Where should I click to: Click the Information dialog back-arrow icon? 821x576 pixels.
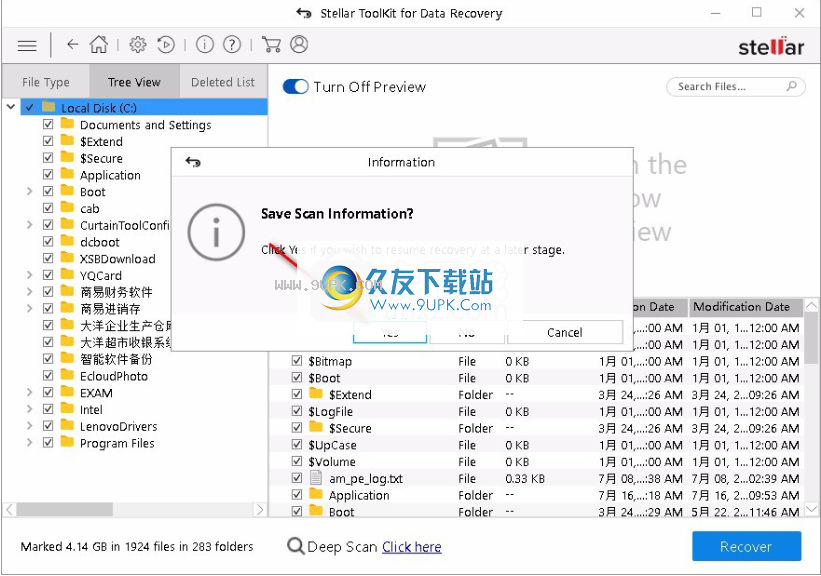pyautogui.click(x=193, y=162)
